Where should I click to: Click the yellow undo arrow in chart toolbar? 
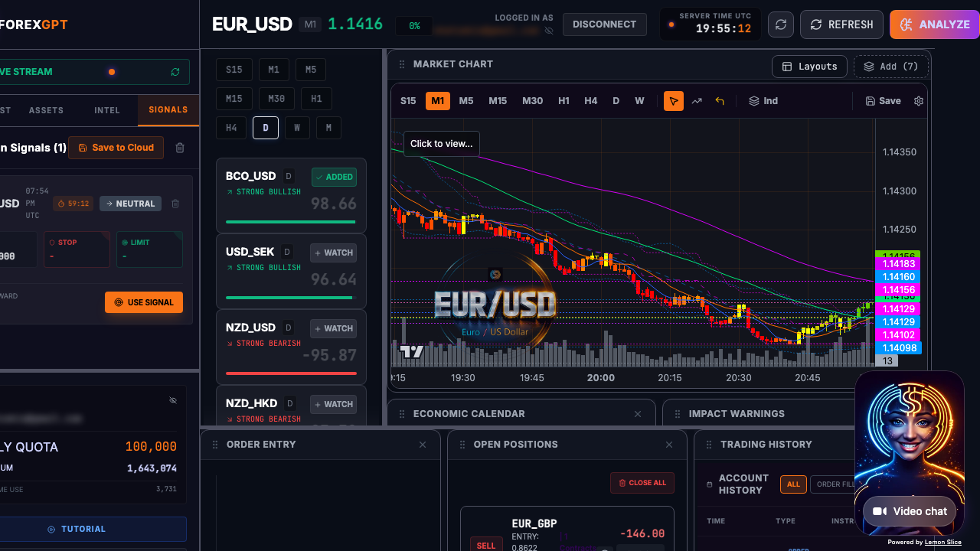720,101
